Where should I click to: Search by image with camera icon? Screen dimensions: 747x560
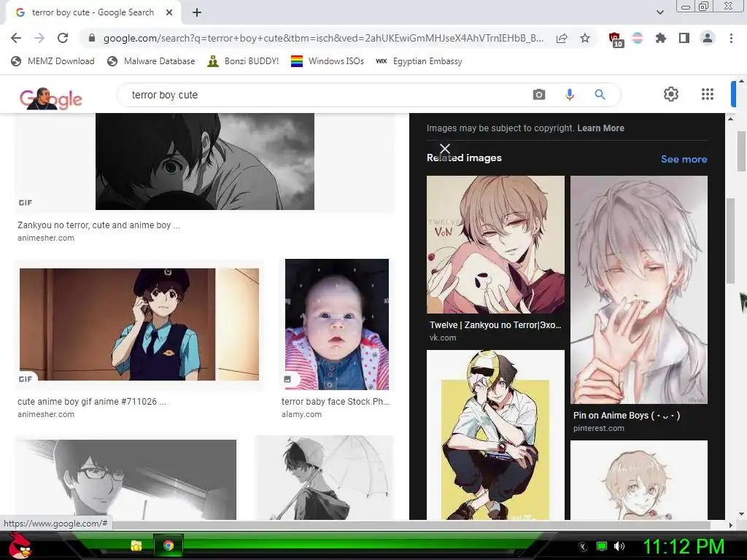[x=539, y=94]
